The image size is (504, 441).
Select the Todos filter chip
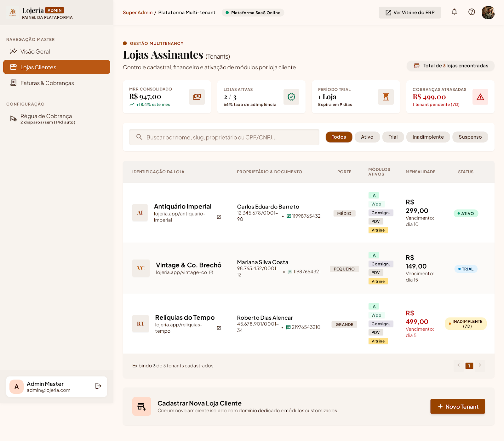pyautogui.click(x=339, y=137)
